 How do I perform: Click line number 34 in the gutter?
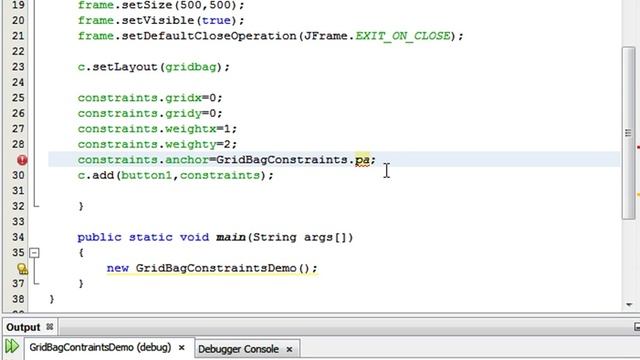pos(18,237)
